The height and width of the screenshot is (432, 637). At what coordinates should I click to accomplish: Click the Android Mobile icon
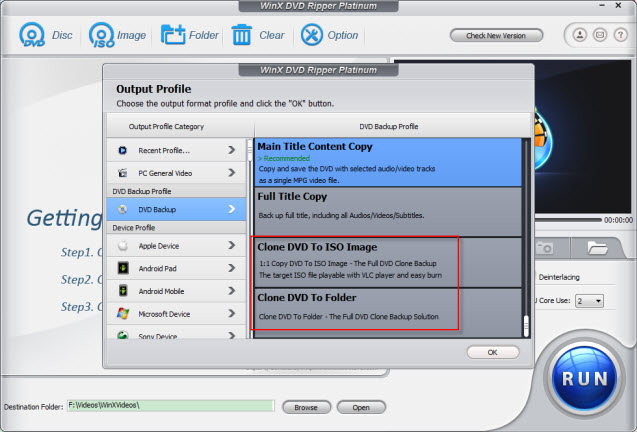pos(123,291)
